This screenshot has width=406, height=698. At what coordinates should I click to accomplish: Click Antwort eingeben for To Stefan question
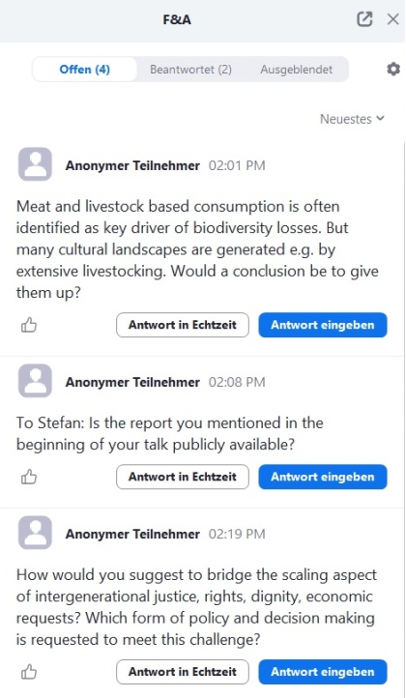tap(323, 477)
